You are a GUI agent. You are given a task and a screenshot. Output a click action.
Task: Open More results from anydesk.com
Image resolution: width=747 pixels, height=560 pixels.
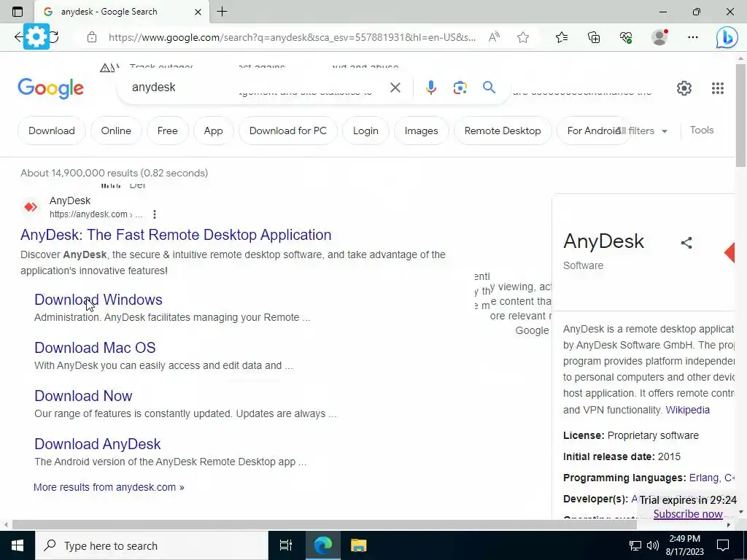coord(109,487)
